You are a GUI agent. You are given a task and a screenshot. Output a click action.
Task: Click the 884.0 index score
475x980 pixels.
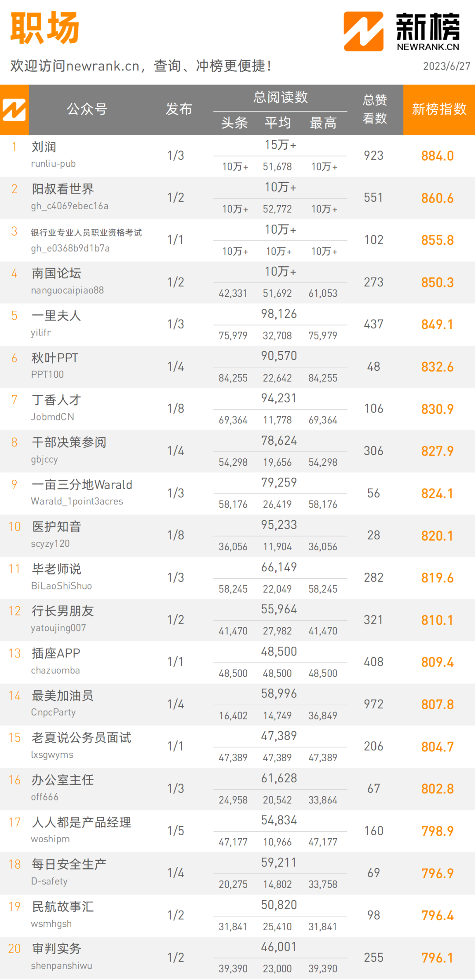pyautogui.click(x=437, y=156)
